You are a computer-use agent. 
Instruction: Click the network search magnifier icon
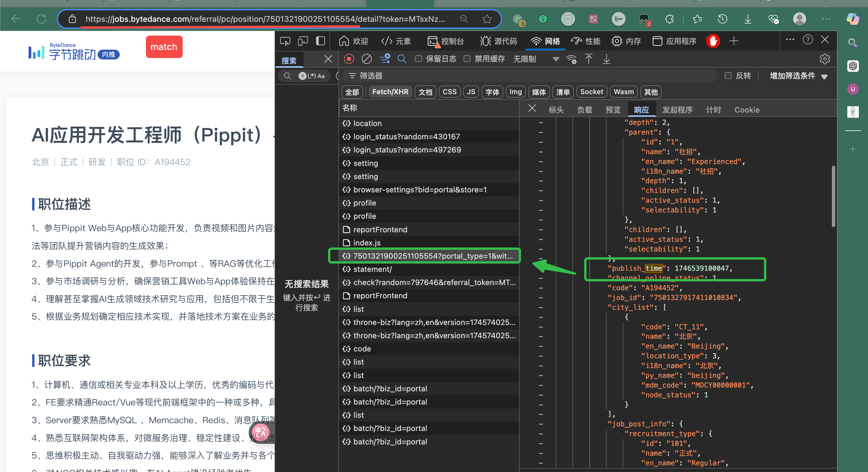click(402, 59)
